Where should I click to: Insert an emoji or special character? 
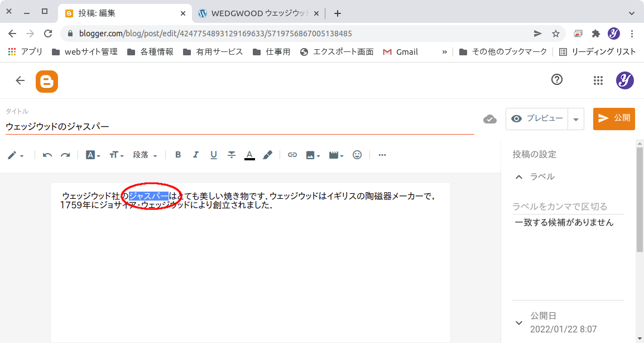[x=357, y=155]
